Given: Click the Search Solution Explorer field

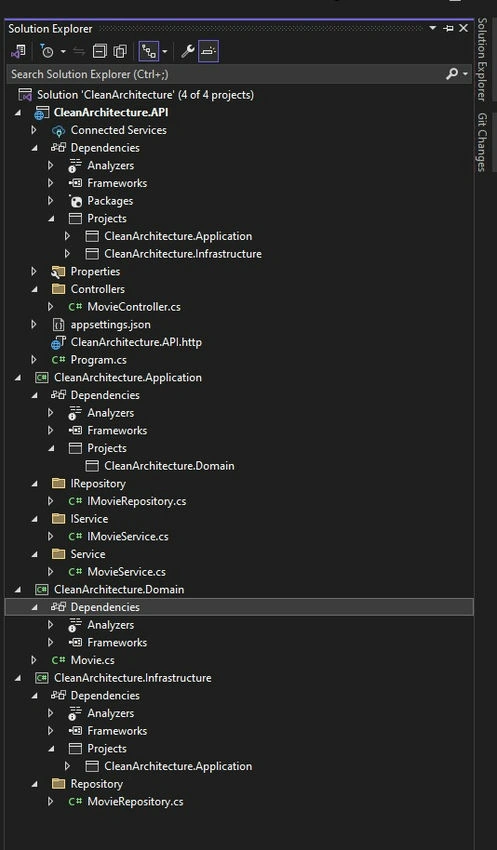Looking at the screenshot, I should coord(227,74).
